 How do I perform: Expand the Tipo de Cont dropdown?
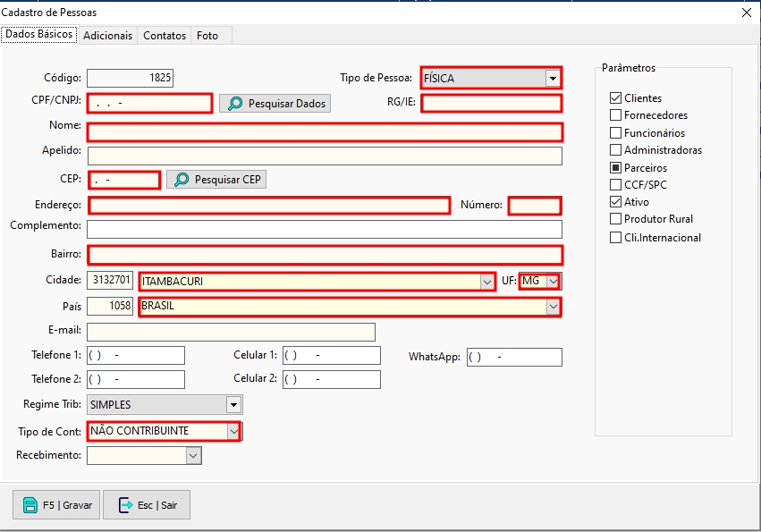tap(233, 431)
